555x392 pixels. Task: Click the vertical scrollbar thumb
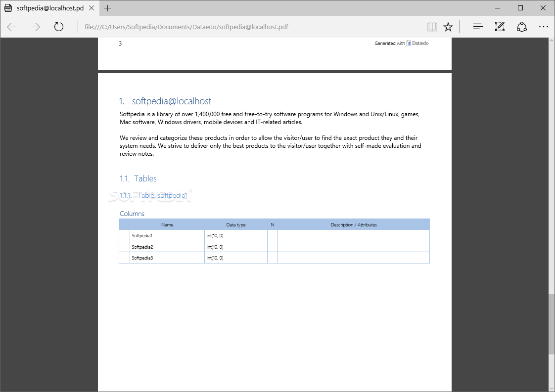[552, 324]
